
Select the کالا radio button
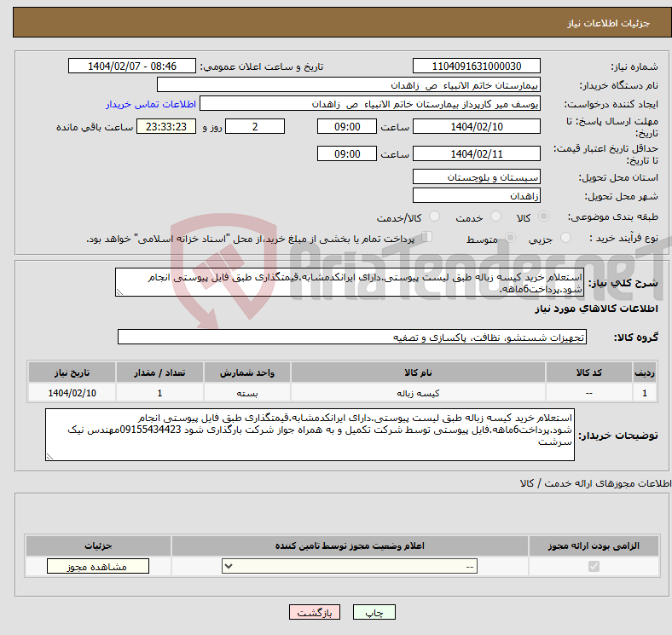click(x=543, y=216)
